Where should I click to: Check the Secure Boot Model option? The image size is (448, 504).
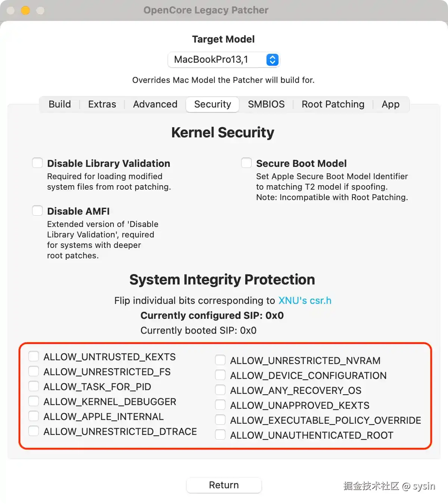coord(246,163)
